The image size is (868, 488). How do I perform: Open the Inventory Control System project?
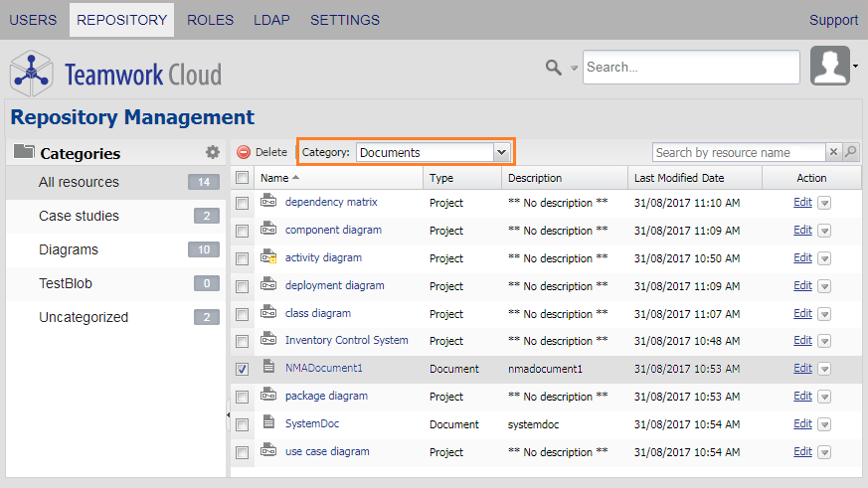(346, 340)
